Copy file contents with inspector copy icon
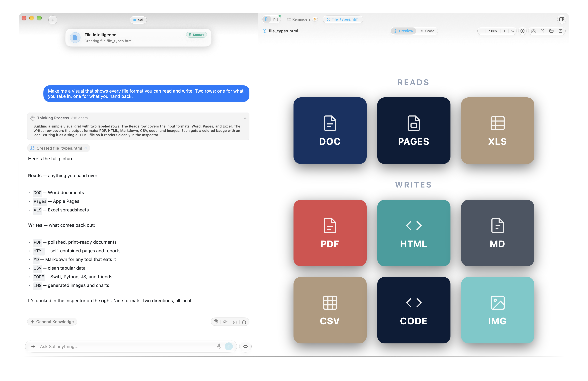 point(542,31)
